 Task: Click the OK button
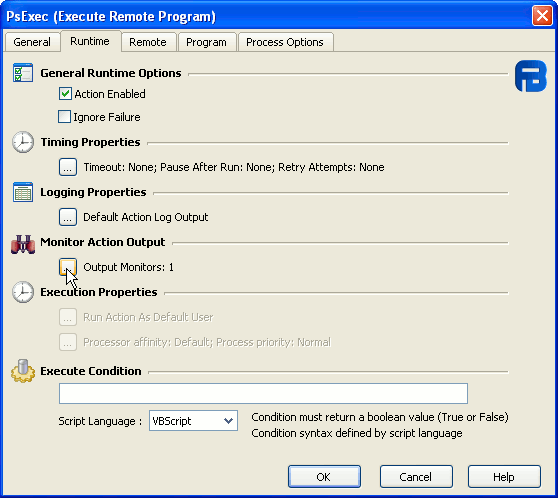point(324,477)
